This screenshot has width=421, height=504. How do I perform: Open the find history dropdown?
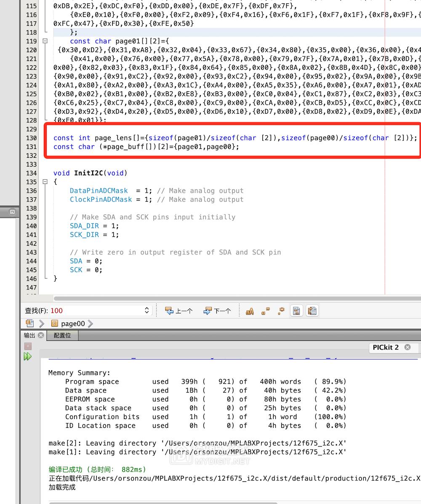pyautogui.click(x=147, y=310)
